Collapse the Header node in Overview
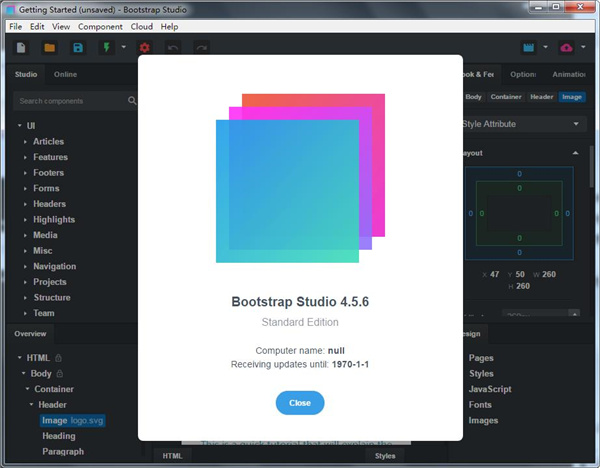 point(31,404)
